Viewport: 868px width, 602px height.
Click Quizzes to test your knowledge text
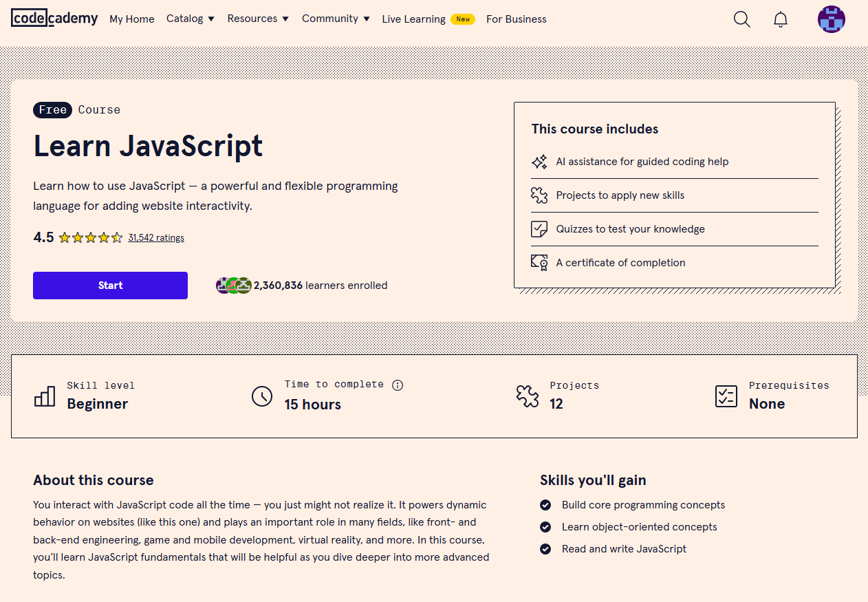pyautogui.click(x=631, y=229)
